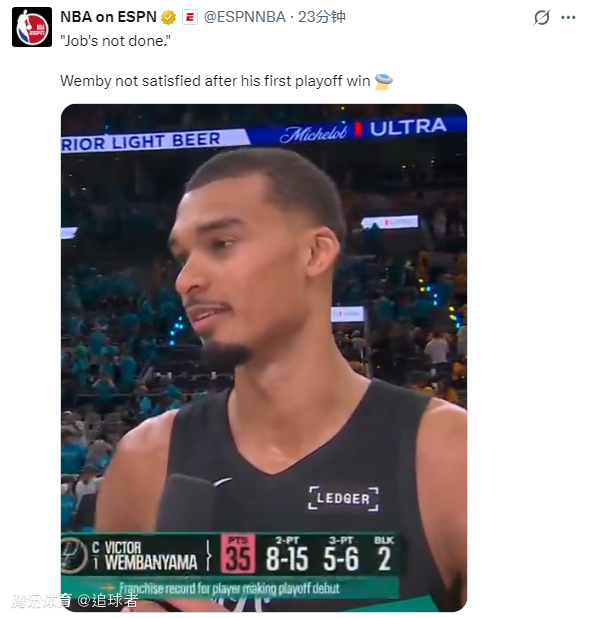Click the Franchise record playoff debut caption
Viewport: 589px width, 618px height.
pyautogui.click(x=229, y=588)
